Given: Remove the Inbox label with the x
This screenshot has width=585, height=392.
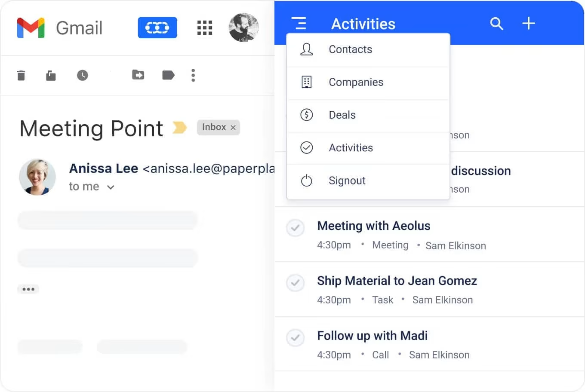Looking at the screenshot, I should click(x=233, y=128).
